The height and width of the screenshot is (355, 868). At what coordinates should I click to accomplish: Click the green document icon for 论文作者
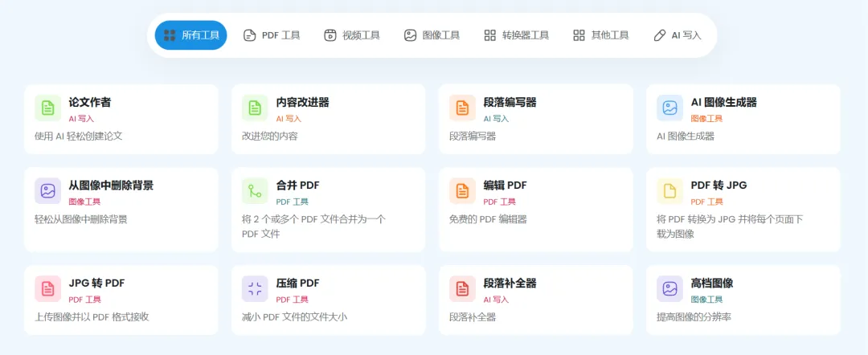(47, 108)
